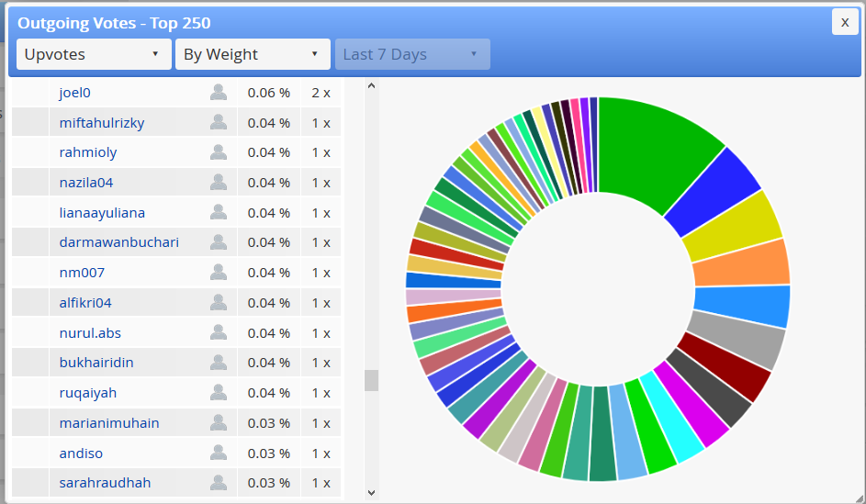The image size is (866, 504).
Task: Click the gray donut chart segment
Action: tap(738, 338)
